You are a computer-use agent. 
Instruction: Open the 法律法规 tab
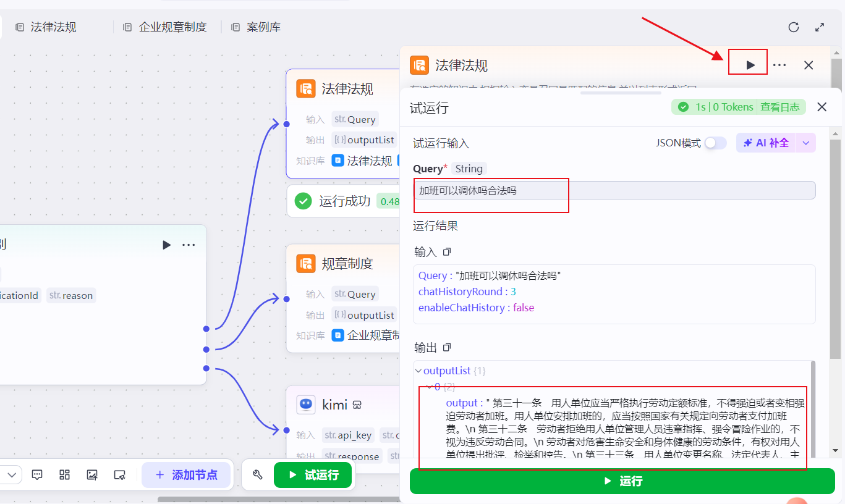pos(46,27)
